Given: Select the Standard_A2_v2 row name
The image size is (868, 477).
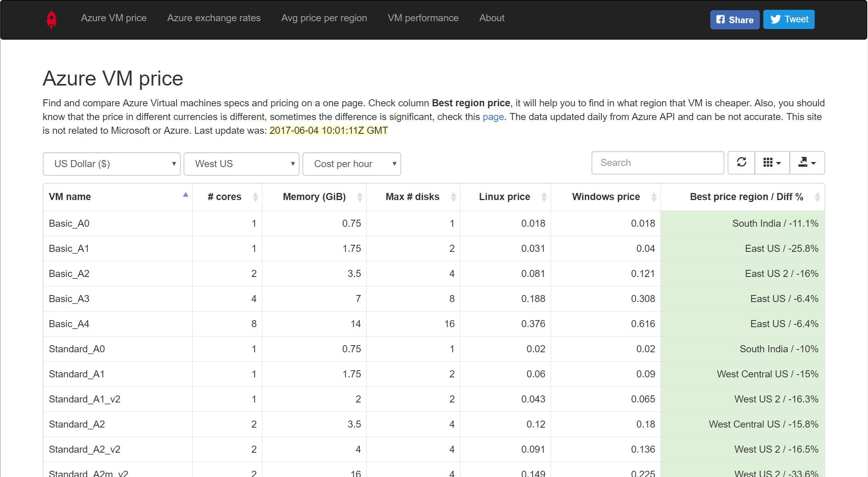Looking at the screenshot, I should click(85, 450).
